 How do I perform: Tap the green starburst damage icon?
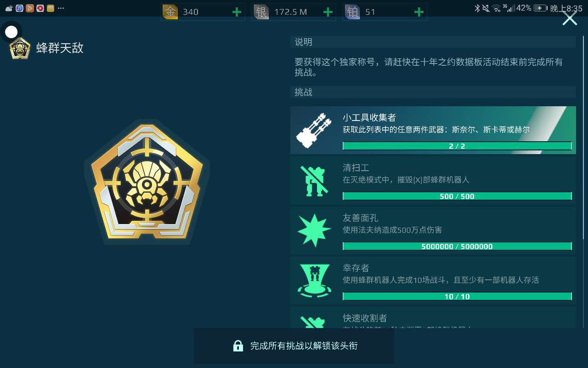point(315,230)
